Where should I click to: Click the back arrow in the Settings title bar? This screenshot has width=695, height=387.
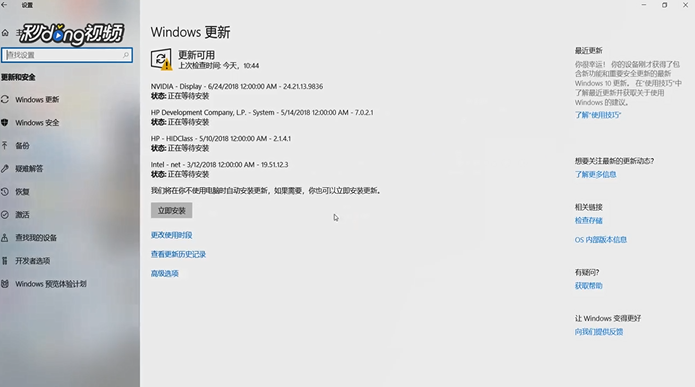tap(4, 5)
